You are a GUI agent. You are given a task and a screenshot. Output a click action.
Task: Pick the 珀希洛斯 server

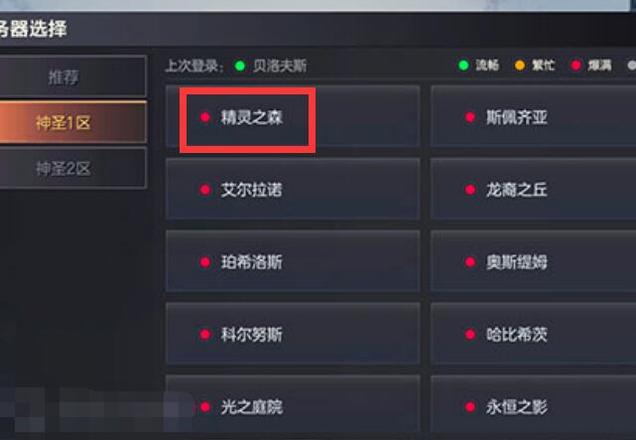pos(292,262)
